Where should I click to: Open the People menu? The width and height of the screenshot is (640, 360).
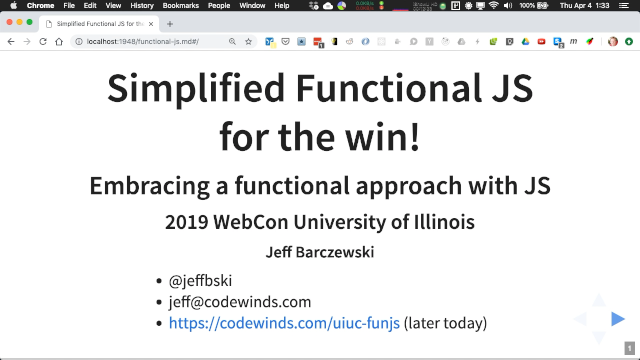pyautogui.click(x=219, y=5)
